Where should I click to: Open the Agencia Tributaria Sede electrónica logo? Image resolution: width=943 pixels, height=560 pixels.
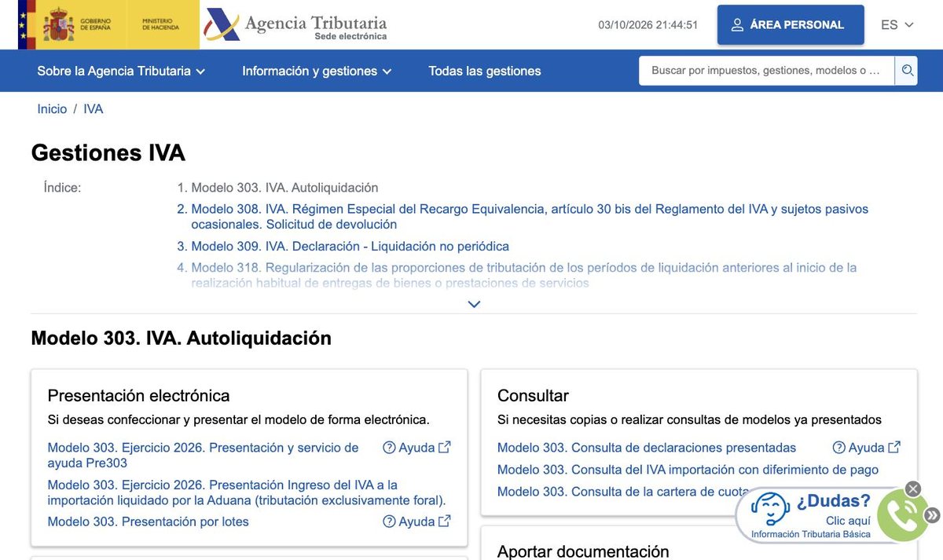[x=295, y=25]
